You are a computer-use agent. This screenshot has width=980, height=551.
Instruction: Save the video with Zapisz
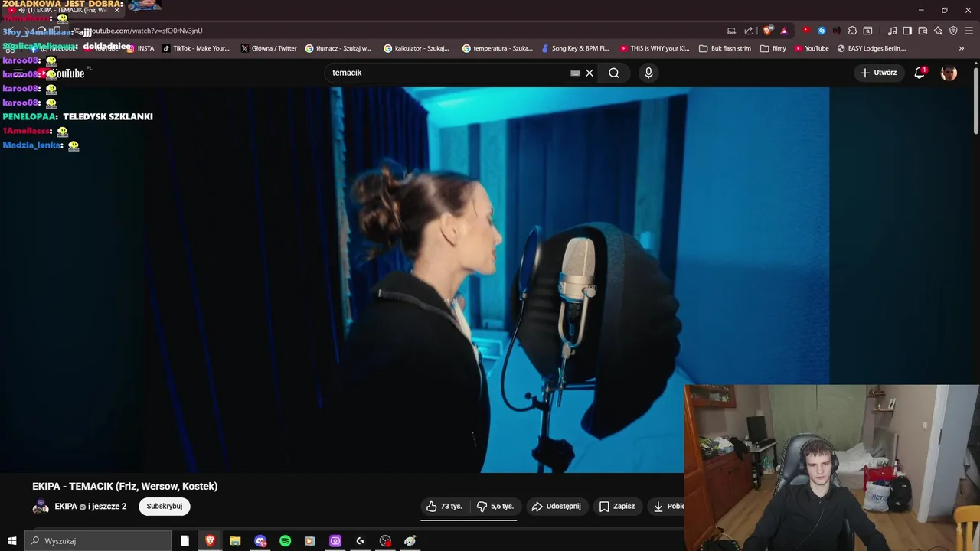[617, 506]
